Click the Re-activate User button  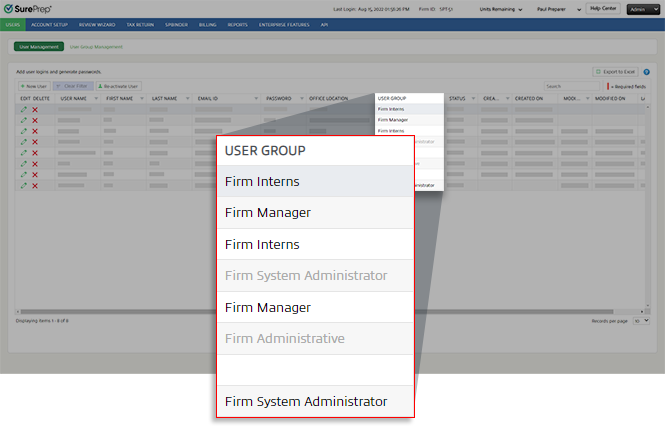coord(118,86)
